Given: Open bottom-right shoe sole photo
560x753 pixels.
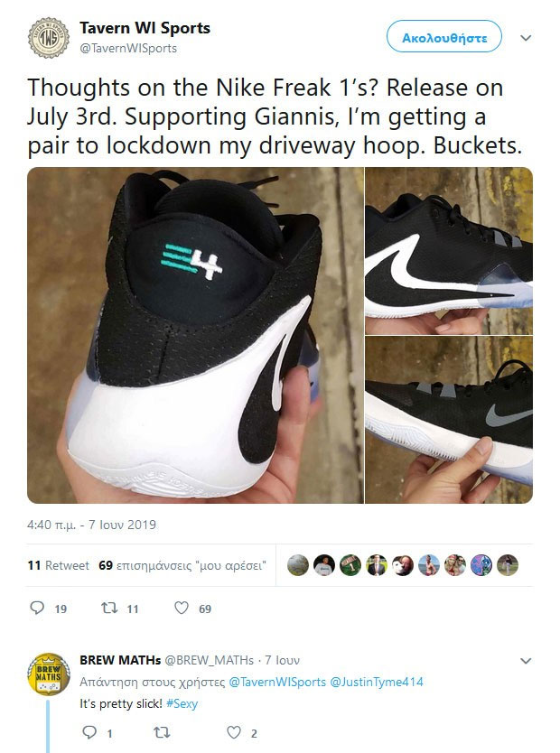Looking at the screenshot, I should (x=449, y=420).
